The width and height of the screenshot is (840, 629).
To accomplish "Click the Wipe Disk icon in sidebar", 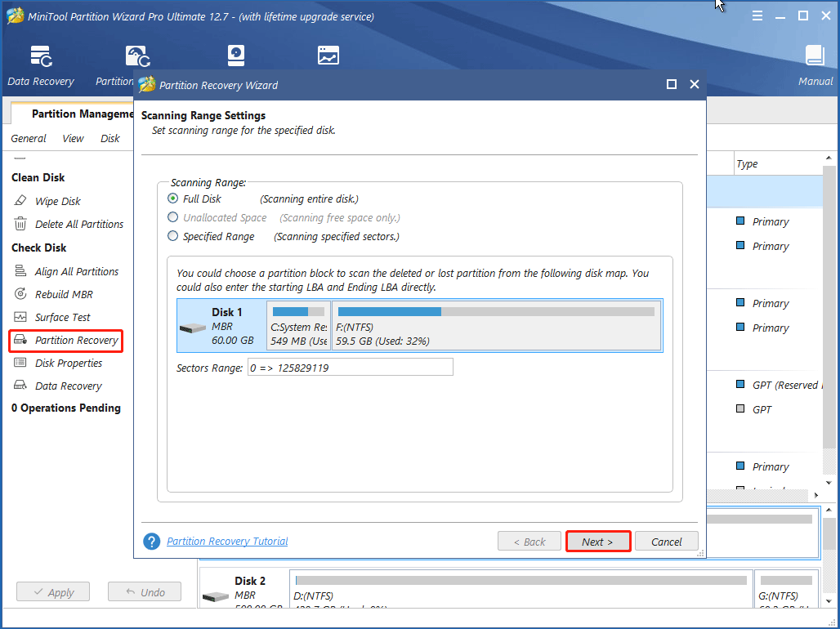I will tap(20, 201).
